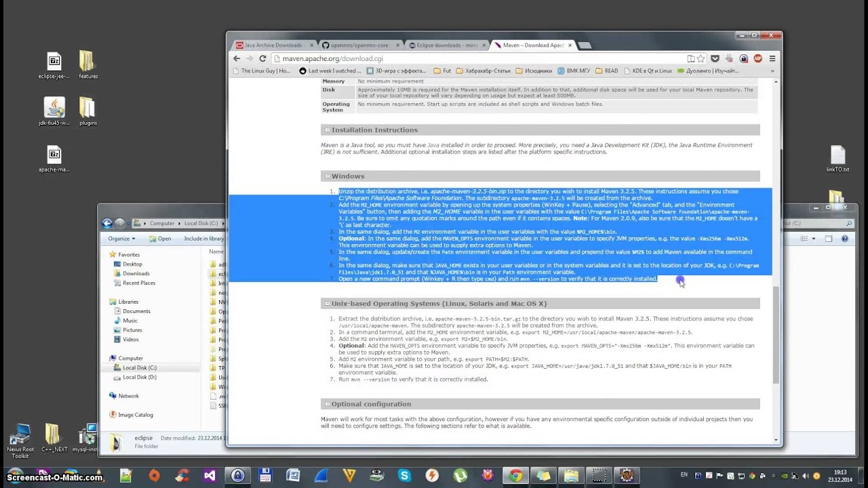The width and height of the screenshot is (868, 488).
Task: Click the AdBlock Plus extension icon
Action: click(757, 59)
